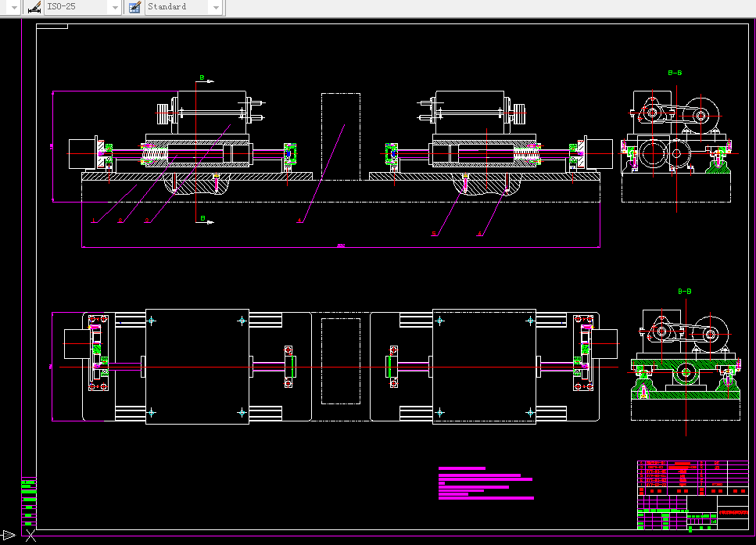756x545 pixels.
Task: Select part callout number 5
Action: 434,234
